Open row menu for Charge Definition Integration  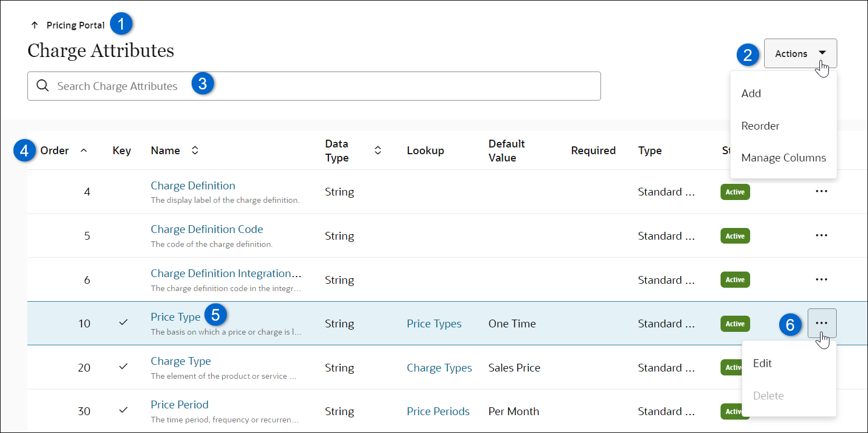[x=821, y=279]
